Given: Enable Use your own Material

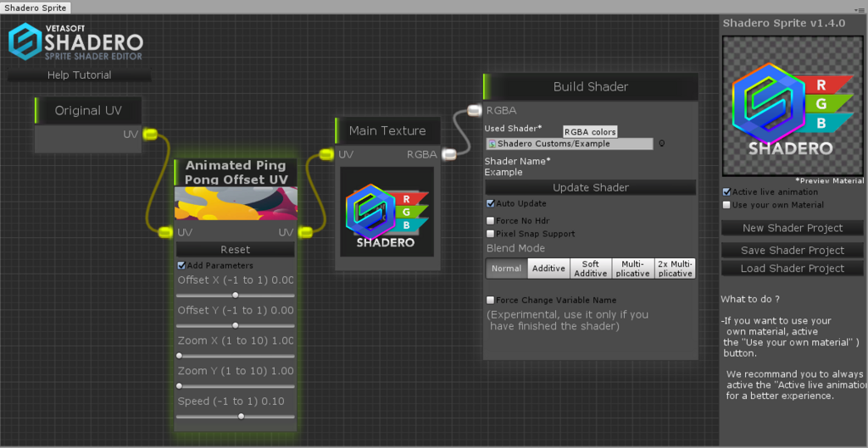Looking at the screenshot, I should click(x=726, y=205).
